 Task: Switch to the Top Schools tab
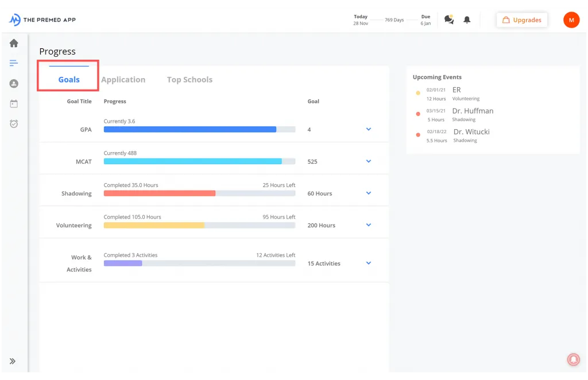point(189,79)
